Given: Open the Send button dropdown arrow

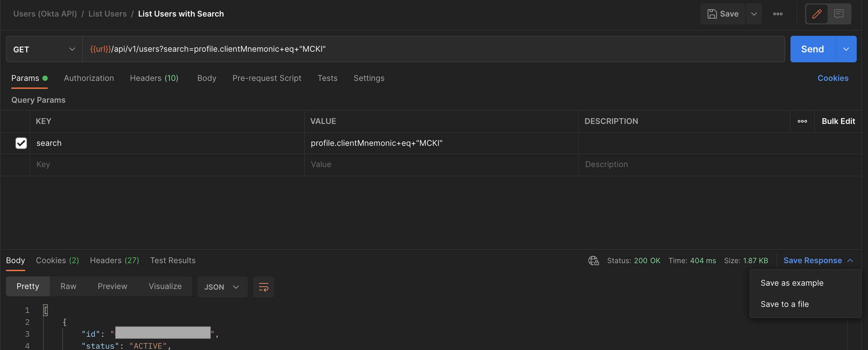Looking at the screenshot, I should [x=846, y=49].
